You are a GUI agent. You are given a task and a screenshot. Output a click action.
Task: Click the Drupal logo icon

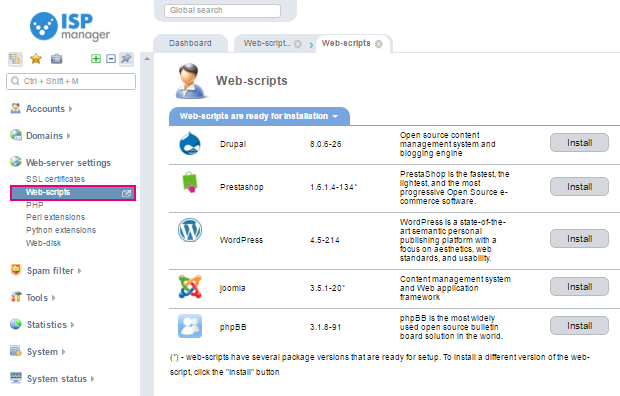(190, 143)
